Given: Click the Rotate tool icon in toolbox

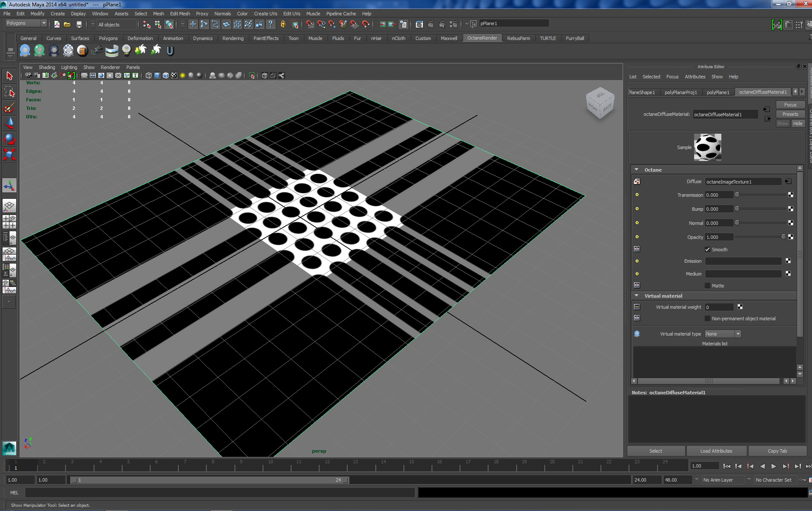Looking at the screenshot, I should 9,139.
